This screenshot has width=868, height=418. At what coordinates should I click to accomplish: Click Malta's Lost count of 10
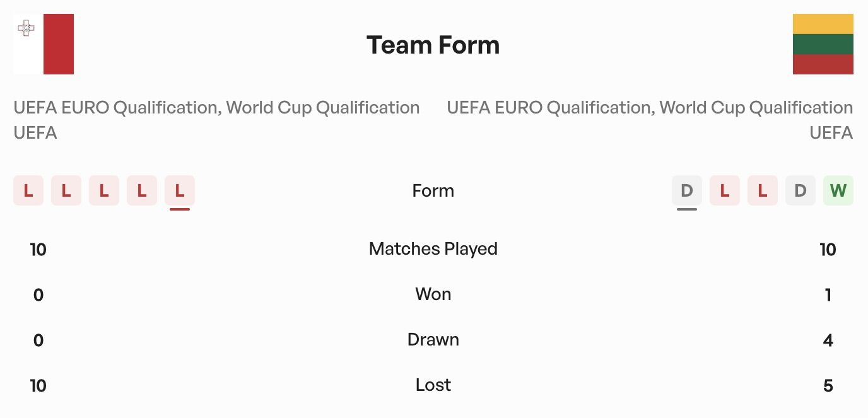[38, 386]
